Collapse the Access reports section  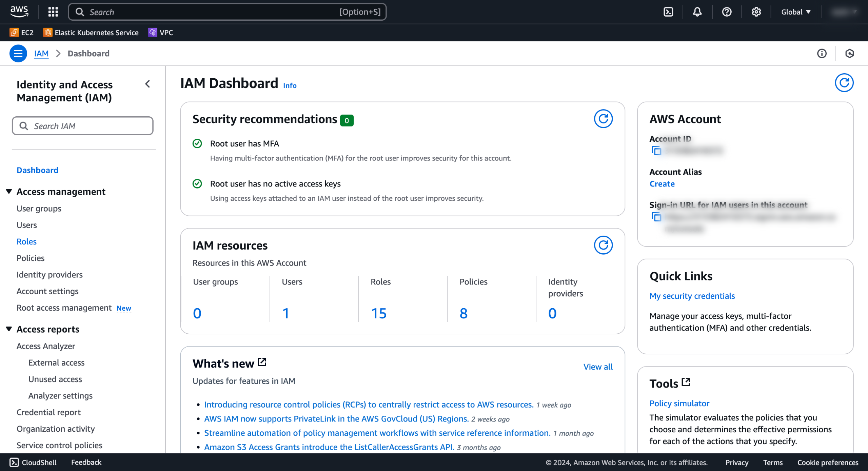[9, 329]
